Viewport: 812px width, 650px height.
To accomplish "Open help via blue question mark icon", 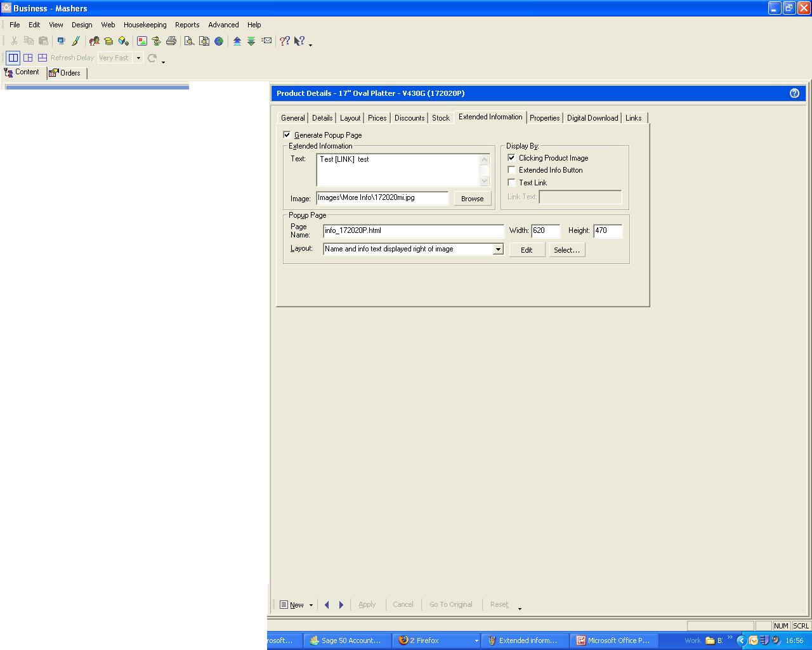I will [794, 93].
